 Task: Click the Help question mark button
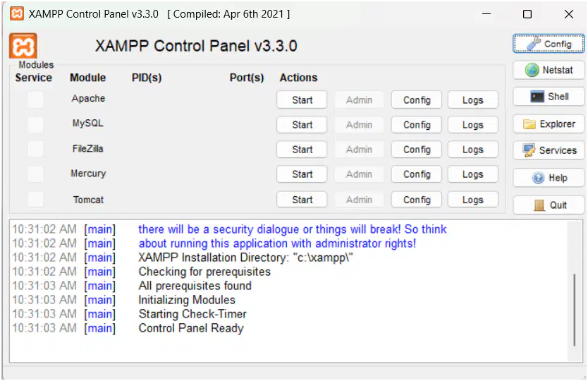click(549, 178)
